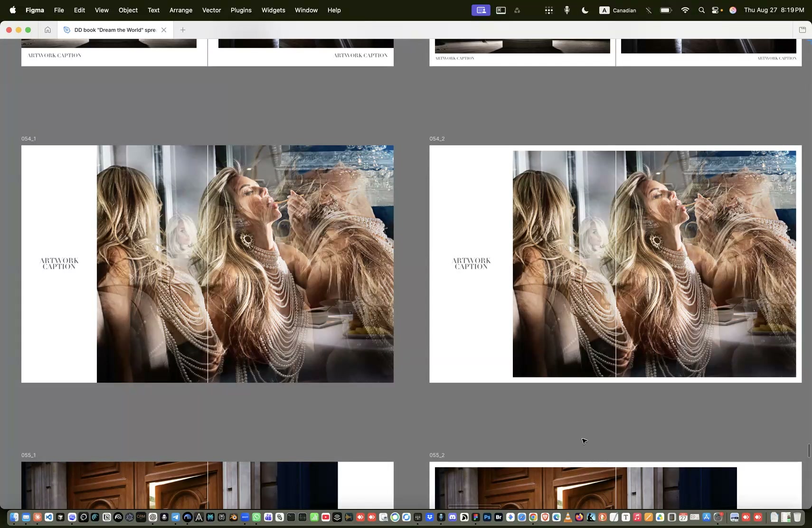
Task: Open the Edit menu
Action: [79, 10]
